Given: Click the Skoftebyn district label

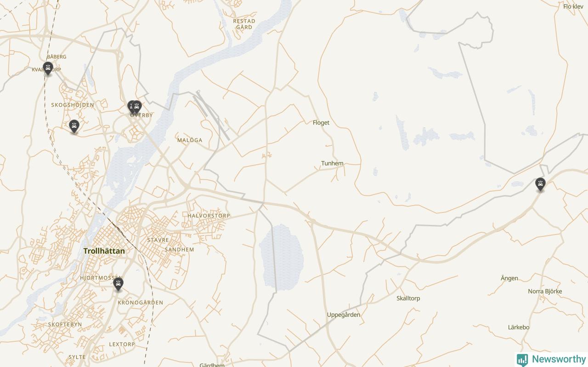Looking at the screenshot, I should pyautogui.click(x=65, y=325).
